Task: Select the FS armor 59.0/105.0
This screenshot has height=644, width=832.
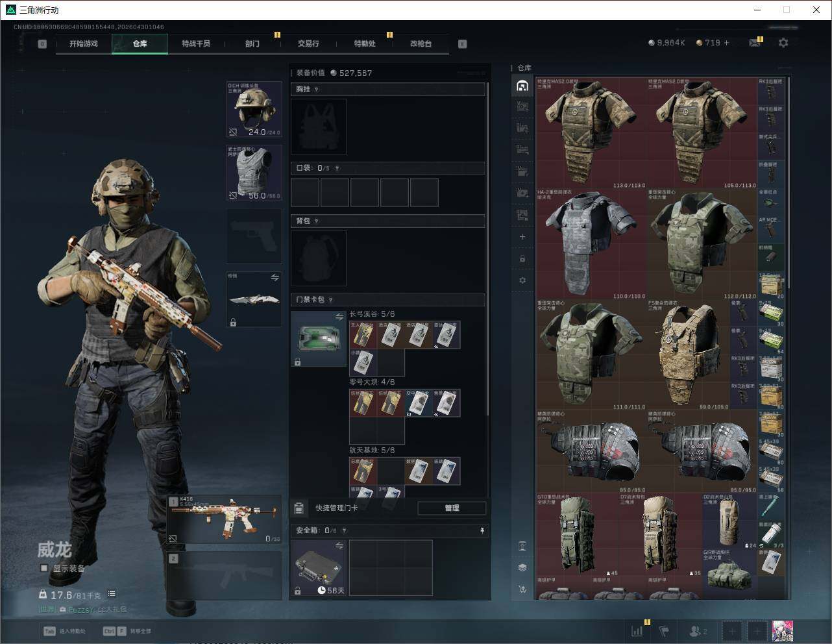Action: [689, 355]
